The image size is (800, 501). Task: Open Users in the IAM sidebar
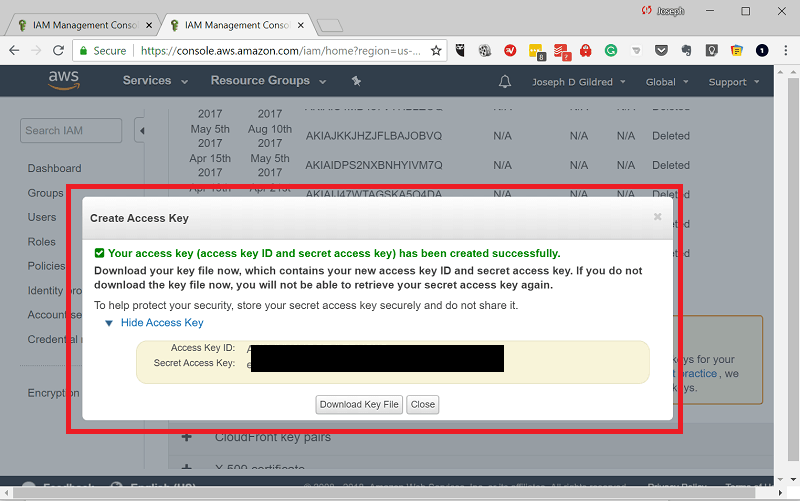coord(42,217)
